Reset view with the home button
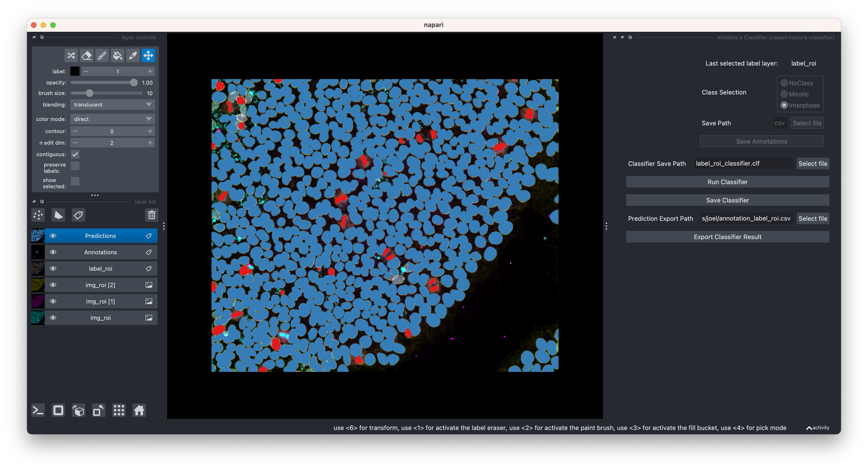The image size is (868, 470). click(x=139, y=410)
